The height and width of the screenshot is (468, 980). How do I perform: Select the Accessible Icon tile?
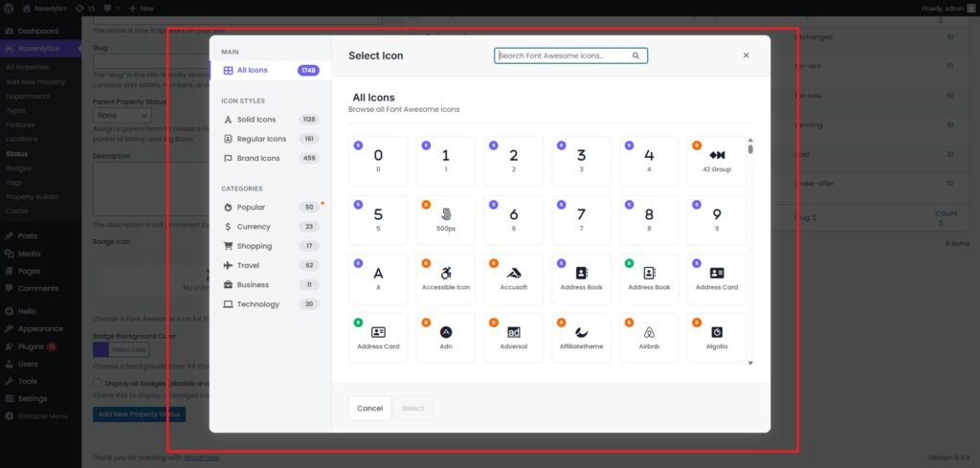tap(446, 279)
